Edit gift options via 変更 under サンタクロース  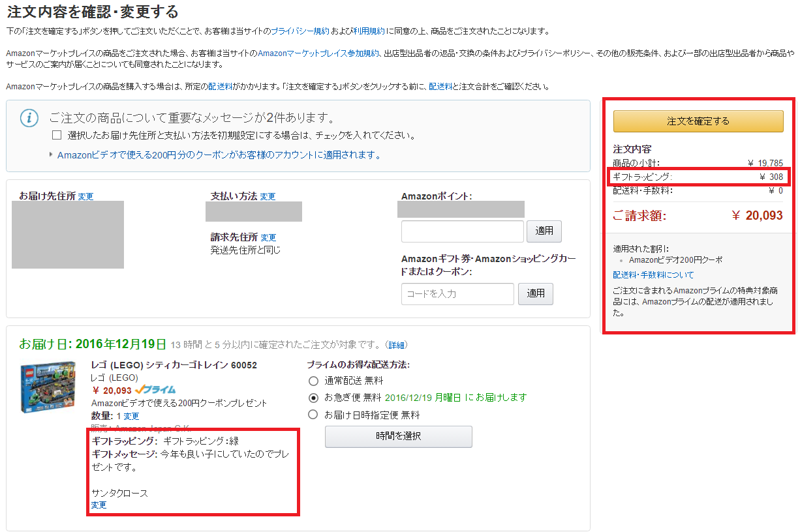pos(99,505)
